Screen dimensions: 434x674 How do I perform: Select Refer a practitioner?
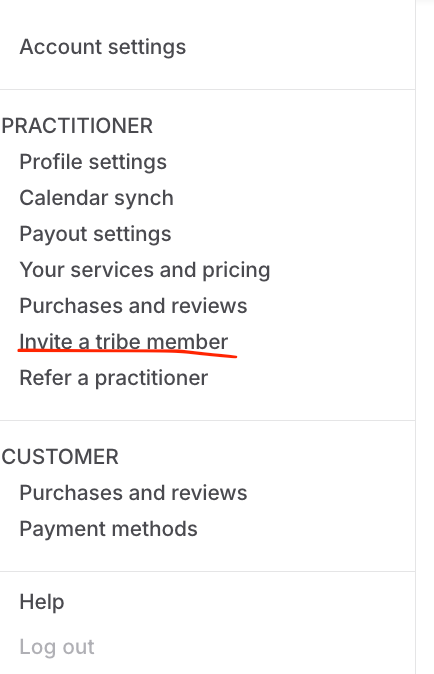114,378
